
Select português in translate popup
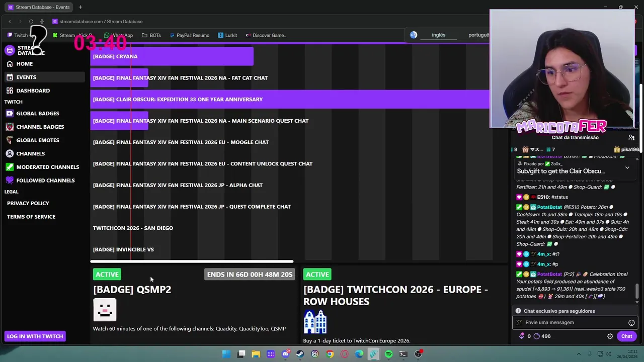coord(478,35)
